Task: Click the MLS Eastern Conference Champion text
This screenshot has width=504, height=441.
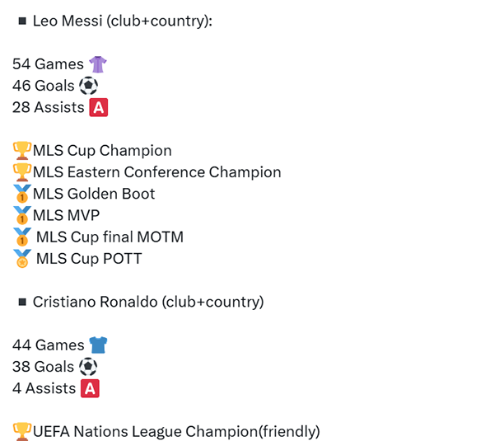Action: pyautogui.click(x=157, y=172)
